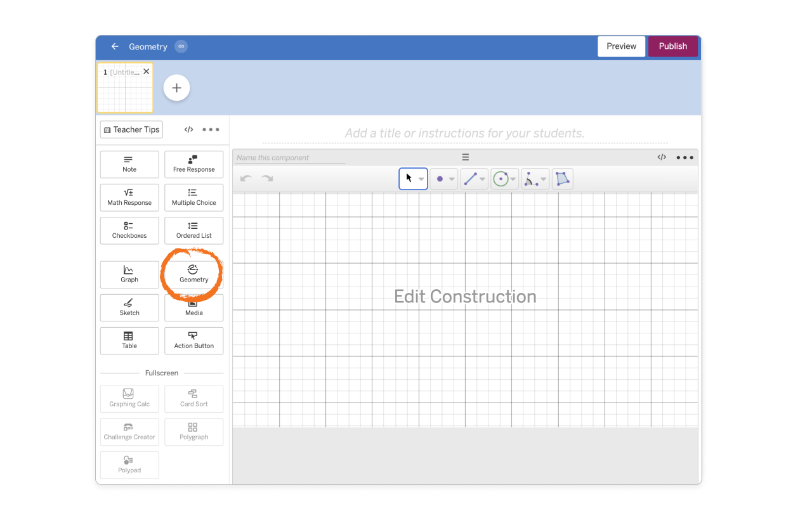The width and height of the screenshot is (812, 530).
Task: Click the Redo arrow icon
Action: pos(267,178)
